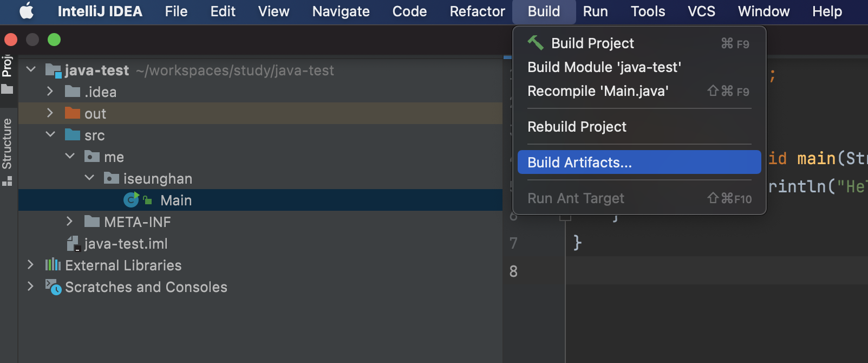Click the Main class icon
Screen dimensions: 868x363
click(x=132, y=200)
